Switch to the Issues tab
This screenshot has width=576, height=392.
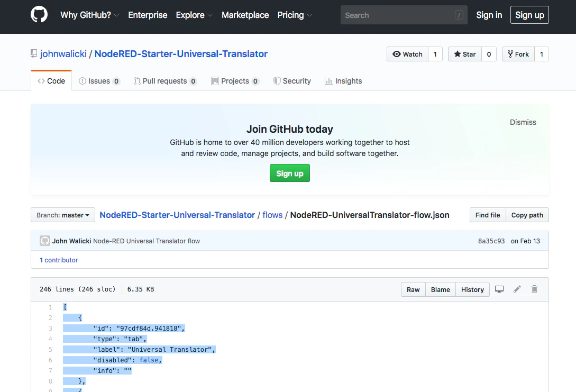coord(99,81)
